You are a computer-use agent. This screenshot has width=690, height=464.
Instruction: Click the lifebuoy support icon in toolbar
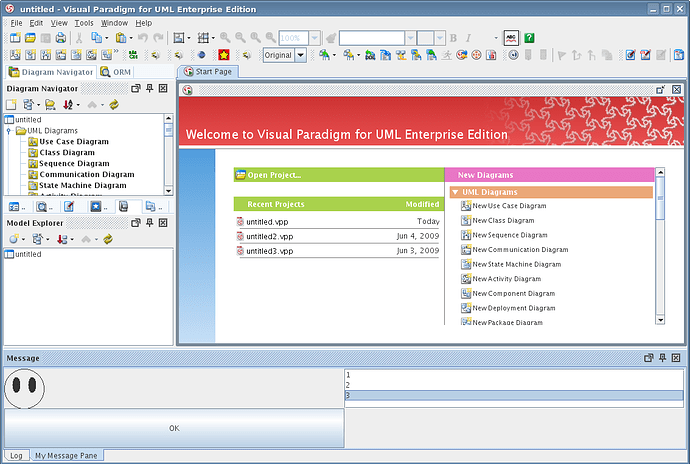[x=476, y=55]
